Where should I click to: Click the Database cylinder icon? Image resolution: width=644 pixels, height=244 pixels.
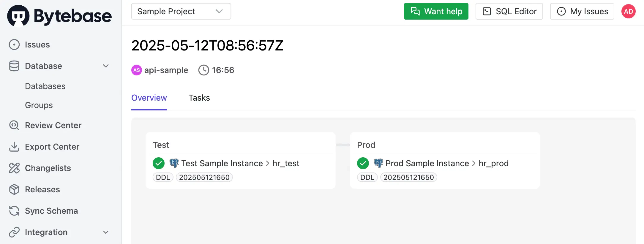(14, 66)
